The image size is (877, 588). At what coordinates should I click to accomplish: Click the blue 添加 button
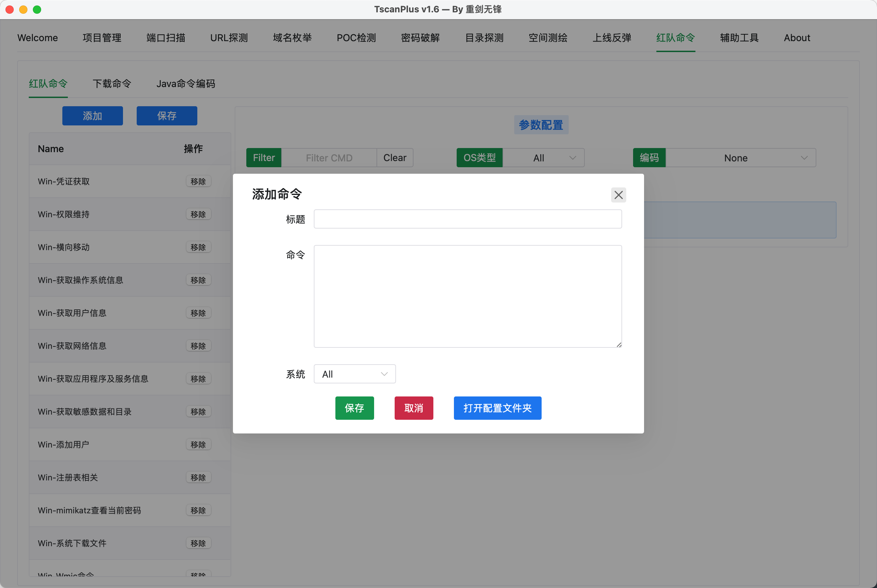pyautogui.click(x=92, y=116)
